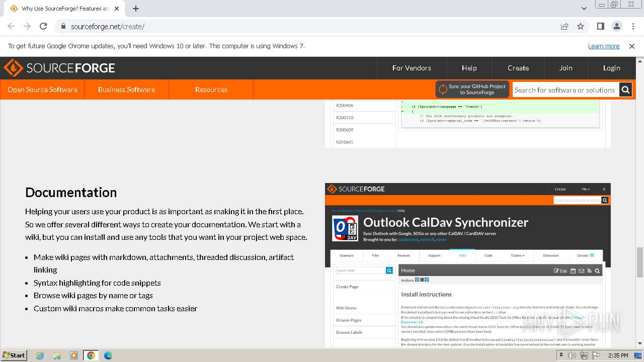The height and width of the screenshot is (362, 644).
Task: Click the SourceForge logo in header
Action: (x=59, y=68)
